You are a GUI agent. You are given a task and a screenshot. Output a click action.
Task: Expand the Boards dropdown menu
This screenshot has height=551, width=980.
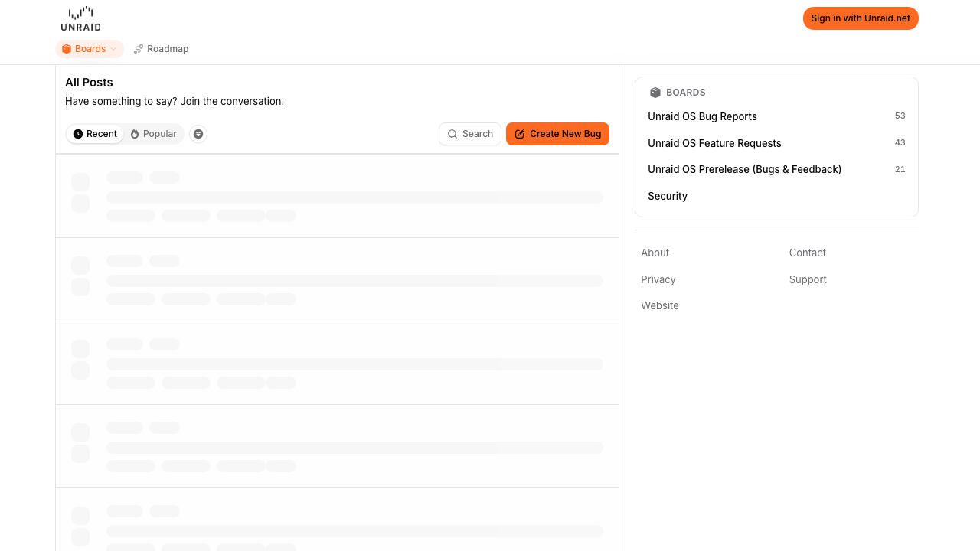coord(90,49)
